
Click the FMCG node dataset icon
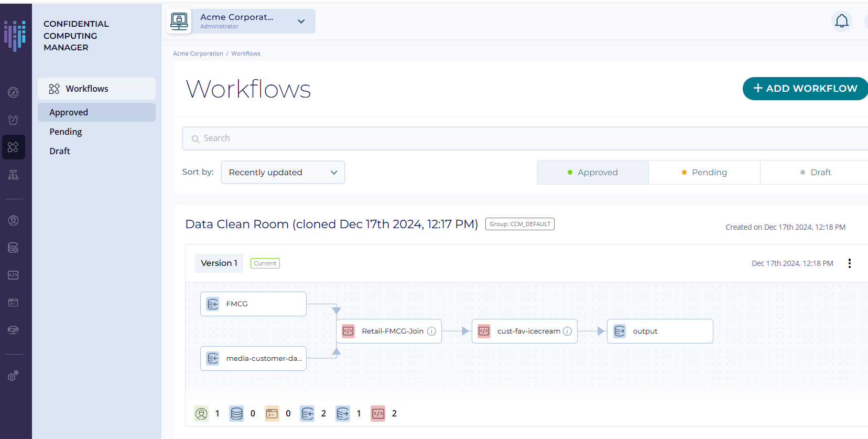tap(213, 304)
